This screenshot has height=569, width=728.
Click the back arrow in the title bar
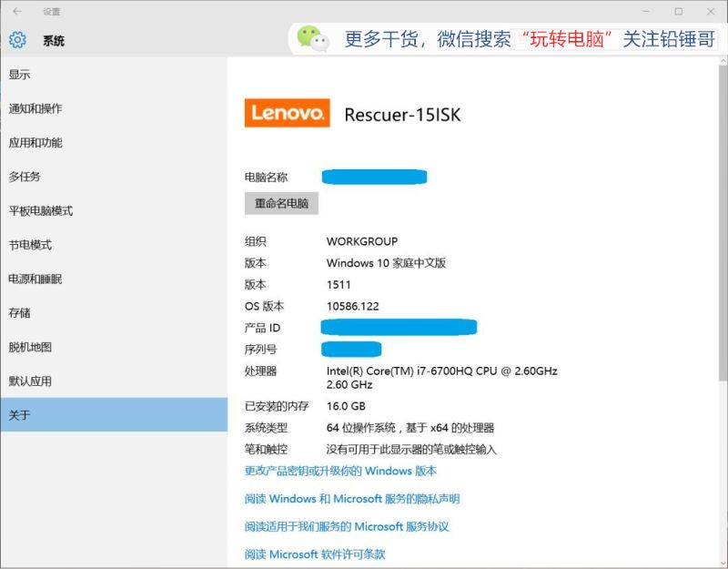pos(17,12)
